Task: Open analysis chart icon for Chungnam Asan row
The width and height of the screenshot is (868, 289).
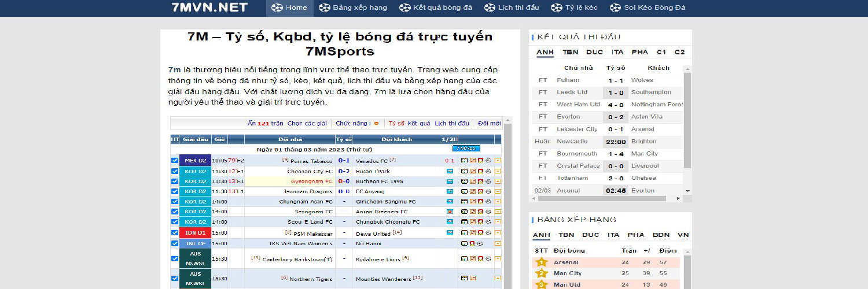Action: click(x=472, y=202)
